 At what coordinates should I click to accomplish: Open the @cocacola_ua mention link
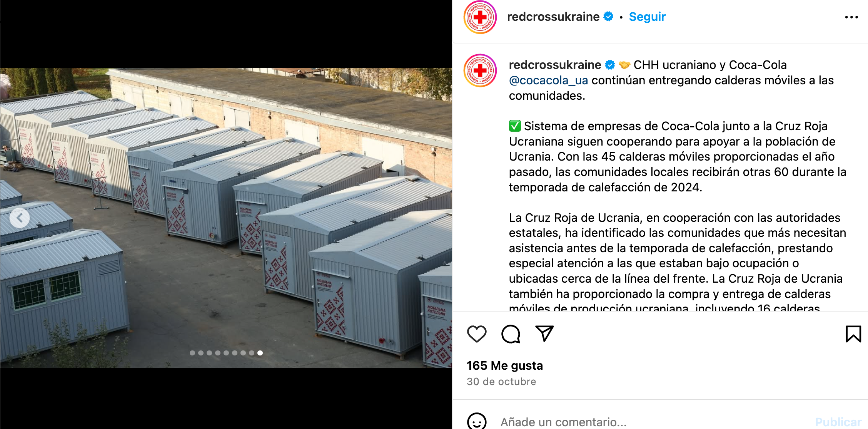[548, 80]
